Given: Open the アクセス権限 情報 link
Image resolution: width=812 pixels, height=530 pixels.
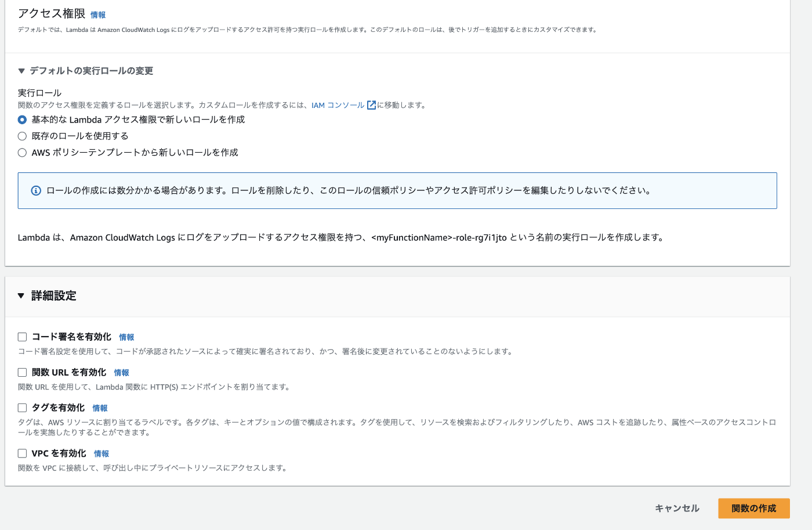Looking at the screenshot, I should pyautogui.click(x=98, y=15).
